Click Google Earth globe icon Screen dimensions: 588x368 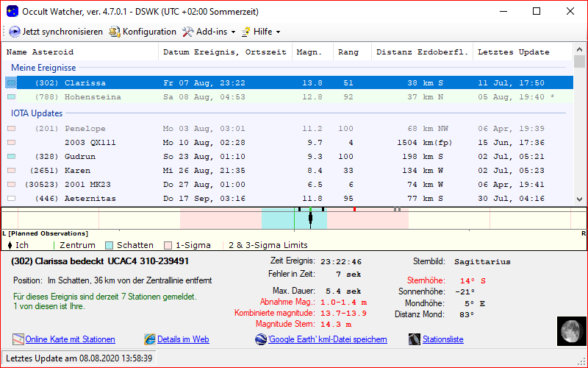261,339
